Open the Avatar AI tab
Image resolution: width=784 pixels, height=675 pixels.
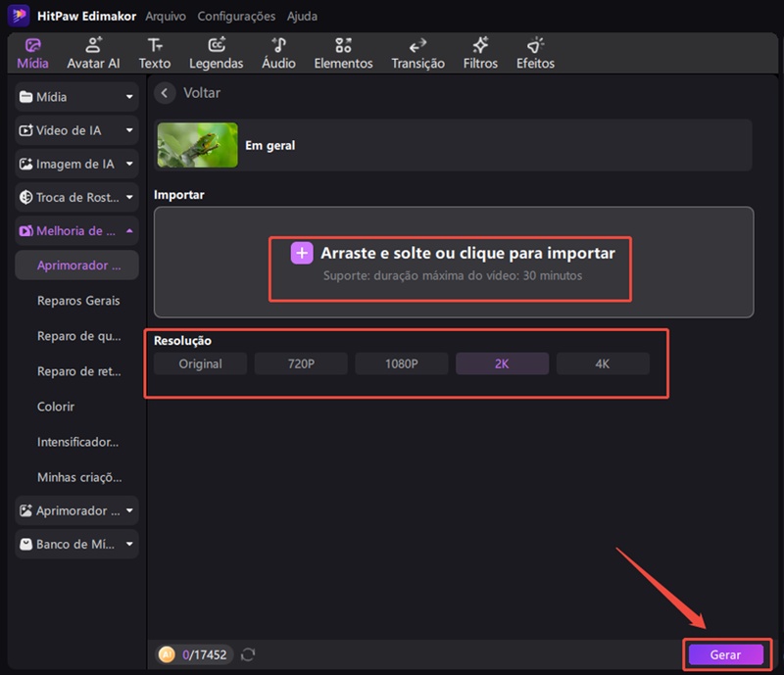(x=93, y=54)
